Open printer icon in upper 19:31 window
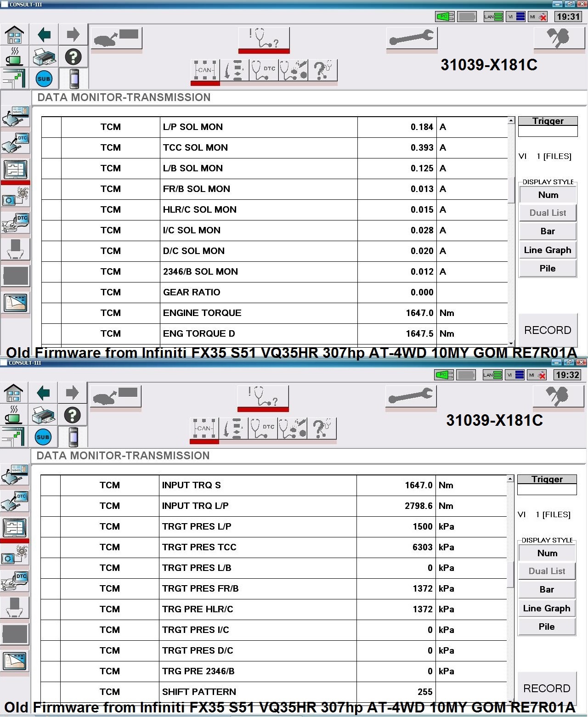This screenshot has height=717, width=588. [x=44, y=57]
